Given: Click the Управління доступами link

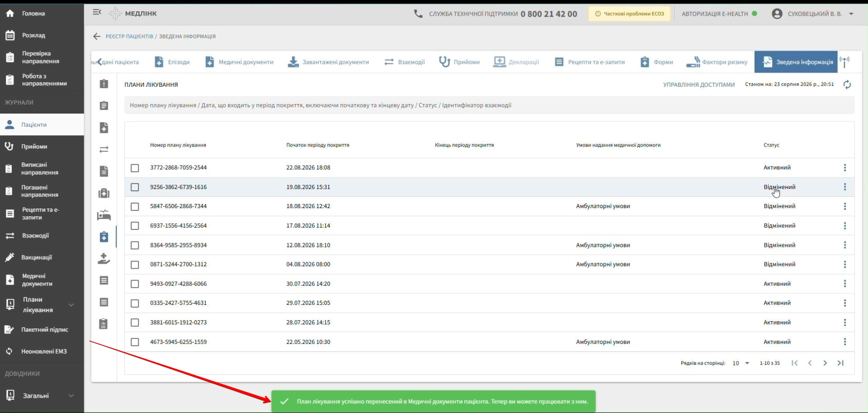Looking at the screenshot, I should (x=698, y=85).
